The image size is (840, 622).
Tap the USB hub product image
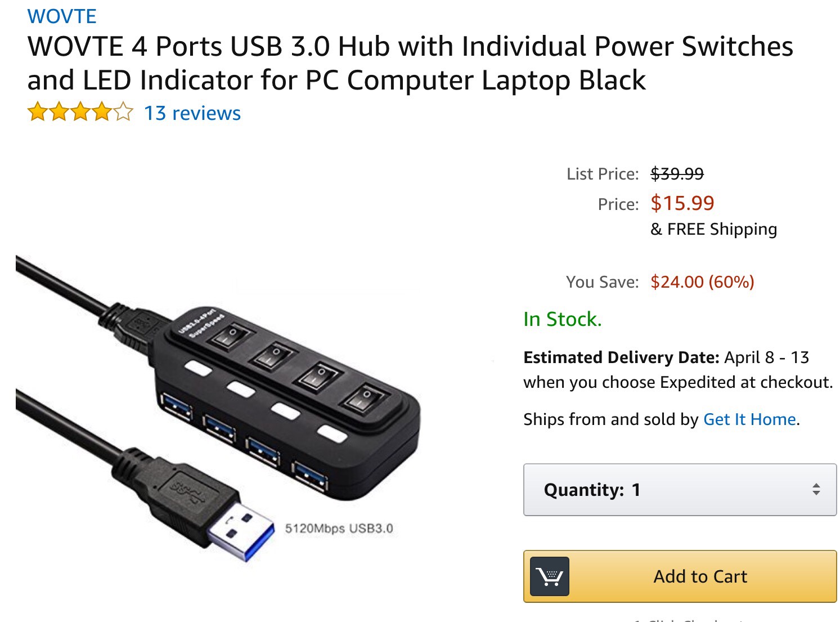(x=219, y=409)
